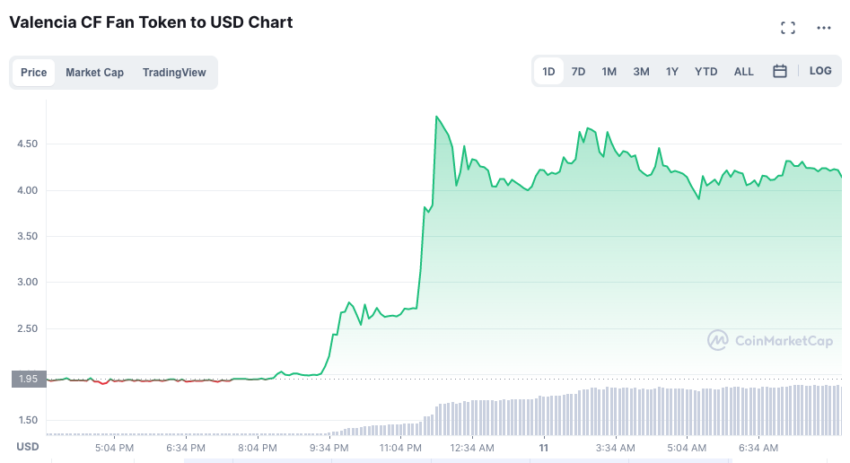850x463 pixels.
Task: Click the 11:04 PM time axis label
Action: [400, 448]
